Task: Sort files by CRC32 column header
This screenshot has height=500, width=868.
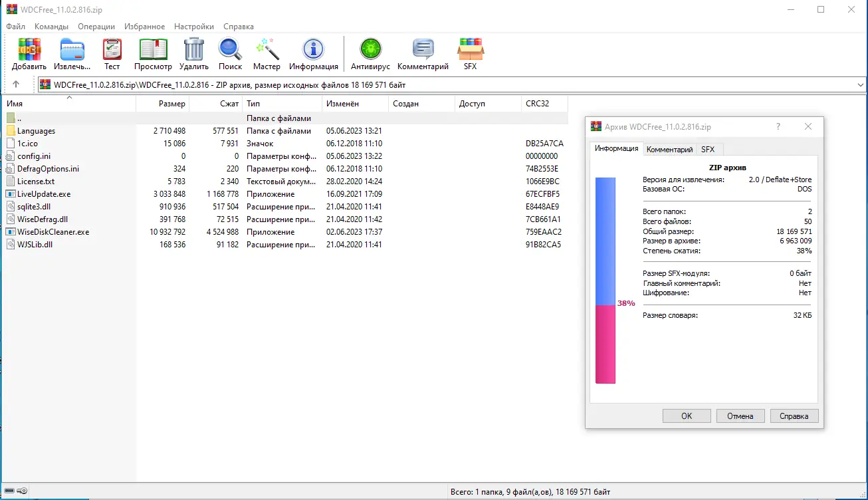Action: tap(544, 104)
